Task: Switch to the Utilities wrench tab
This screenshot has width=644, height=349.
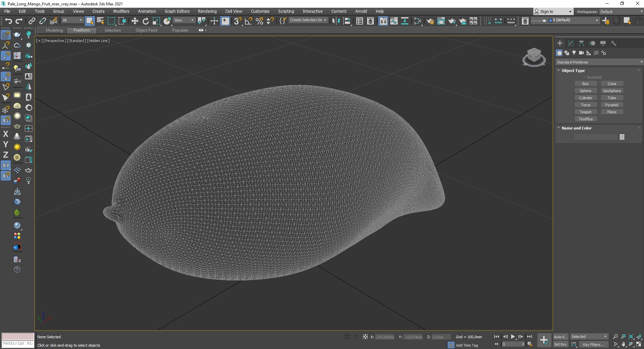Action: point(614,43)
